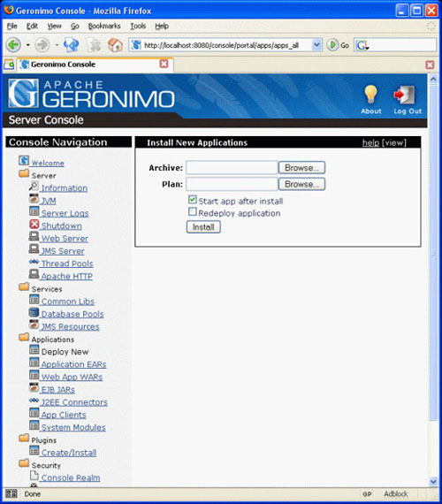Reload the page with the refresh icon

pos(72,45)
